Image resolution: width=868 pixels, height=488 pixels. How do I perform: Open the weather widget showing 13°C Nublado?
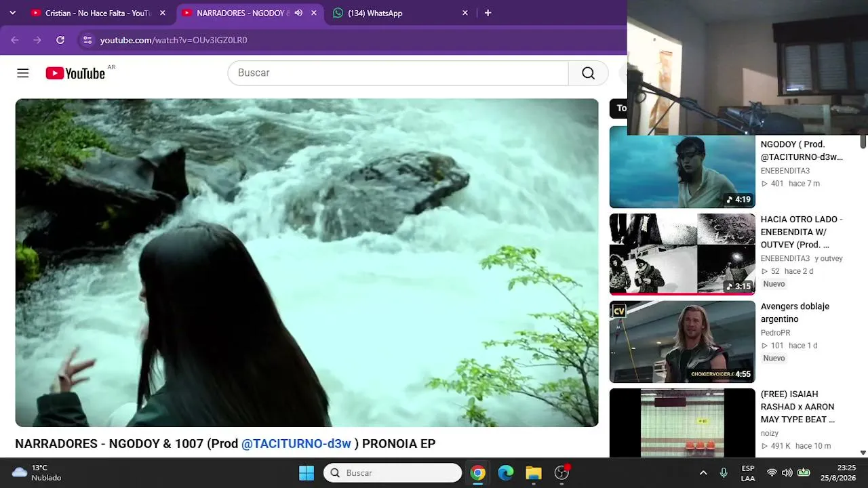[37, 473]
